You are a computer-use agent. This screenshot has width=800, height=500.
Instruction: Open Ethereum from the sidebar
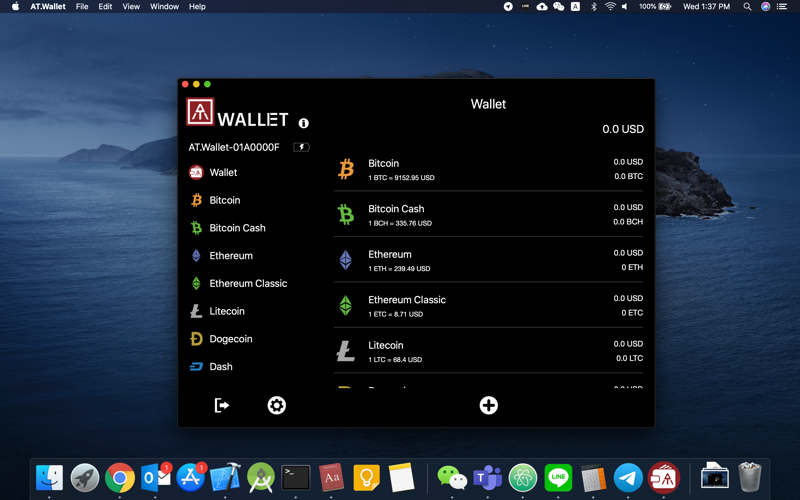(230, 256)
